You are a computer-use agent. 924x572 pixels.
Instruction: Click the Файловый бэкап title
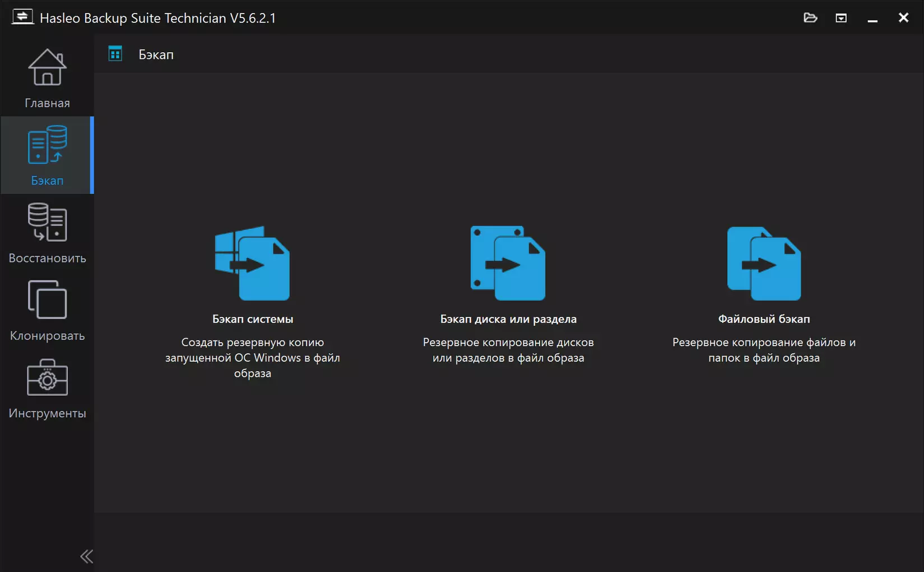(764, 319)
